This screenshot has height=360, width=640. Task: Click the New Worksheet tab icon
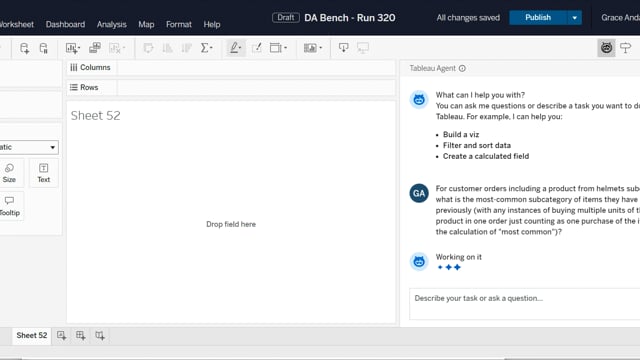pyautogui.click(x=61, y=336)
